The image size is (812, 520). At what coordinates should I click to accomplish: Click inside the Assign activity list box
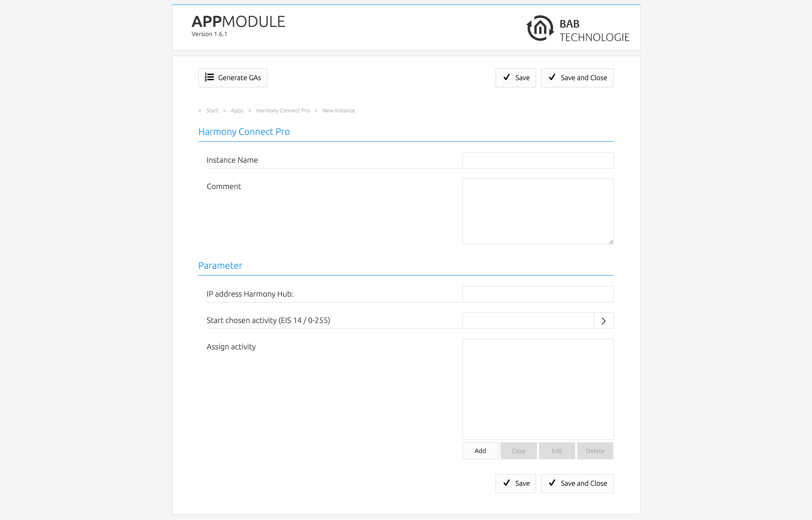(x=537, y=389)
